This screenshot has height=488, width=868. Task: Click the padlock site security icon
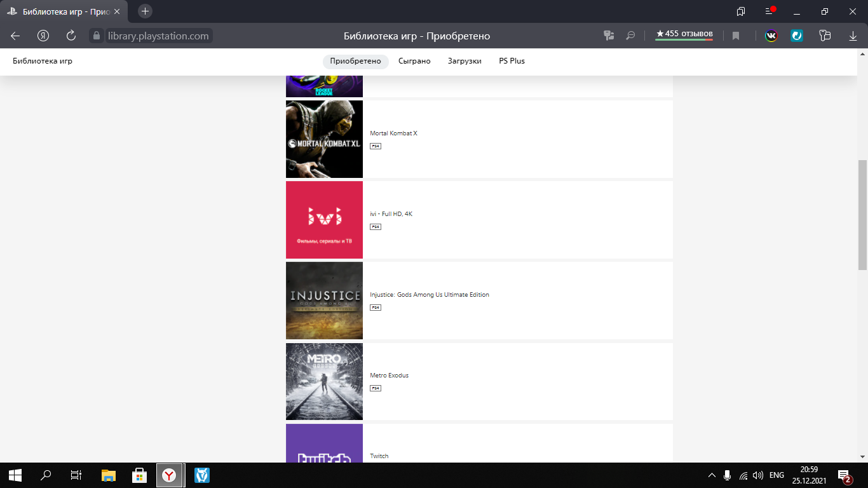coord(97,36)
